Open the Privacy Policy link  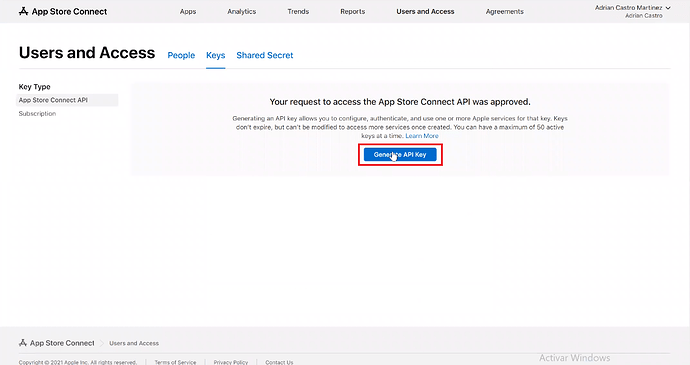pyautogui.click(x=231, y=362)
